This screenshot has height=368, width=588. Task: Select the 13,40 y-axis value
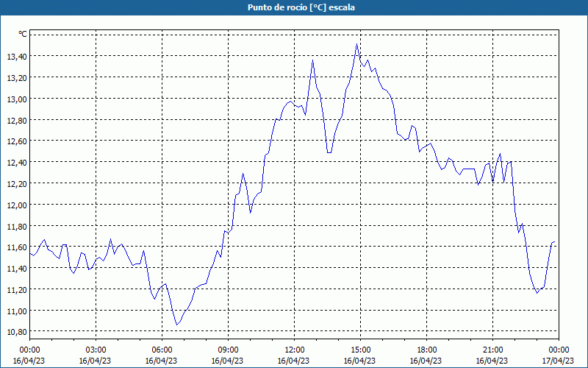[17, 57]
